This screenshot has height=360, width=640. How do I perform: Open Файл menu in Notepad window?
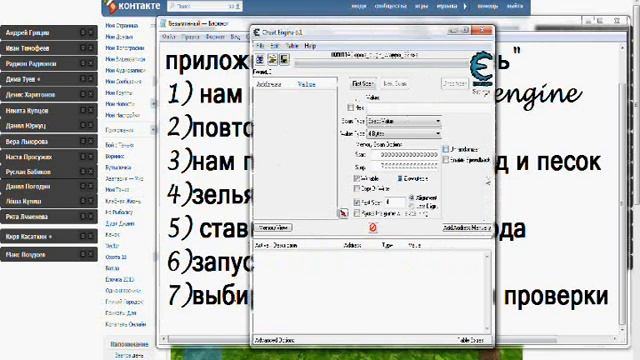pos(169,37)
